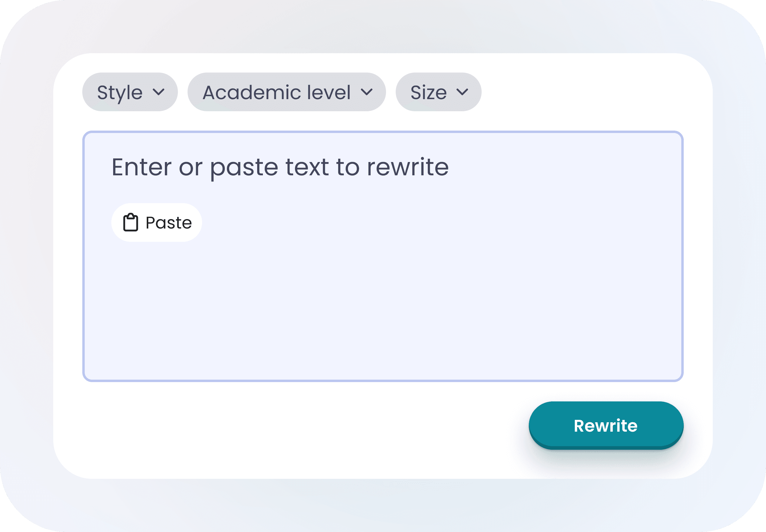Click the Size pill label
Screen dimensions: 766x532
(428, 92)
